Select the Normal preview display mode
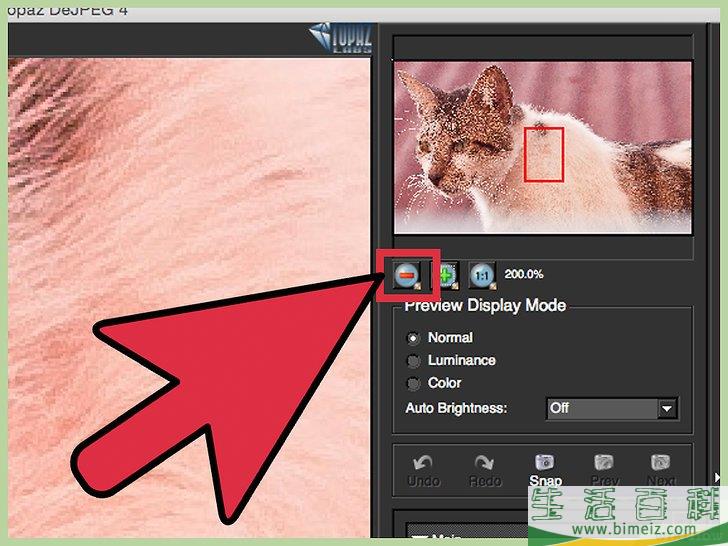This screenshot has width=728, height=546. tap(413, 338)
